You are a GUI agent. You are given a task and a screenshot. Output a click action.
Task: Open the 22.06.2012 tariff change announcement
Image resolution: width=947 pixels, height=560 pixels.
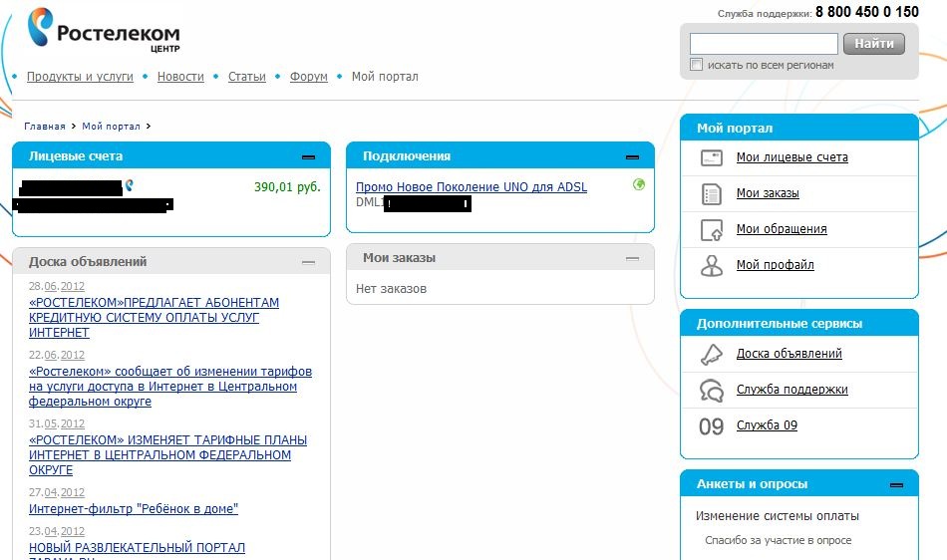[x=170, y=387]
